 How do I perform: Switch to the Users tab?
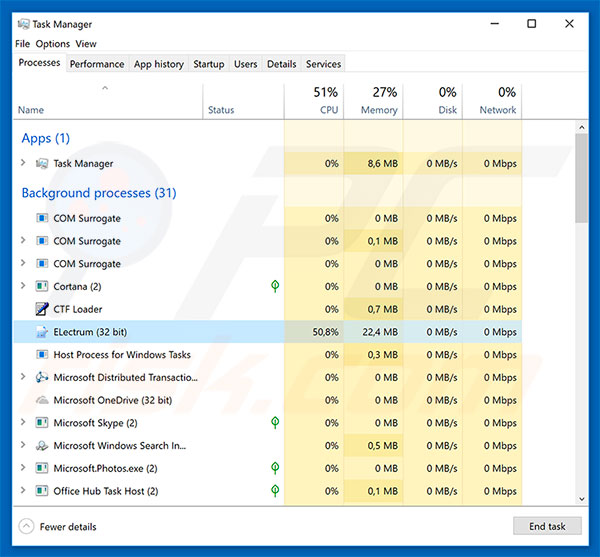click(246, 64)
